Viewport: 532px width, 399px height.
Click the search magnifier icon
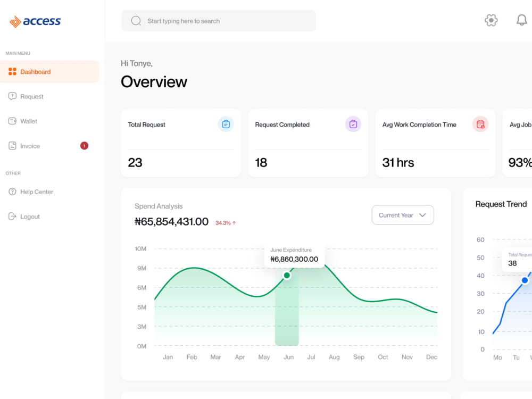[136, 21]
